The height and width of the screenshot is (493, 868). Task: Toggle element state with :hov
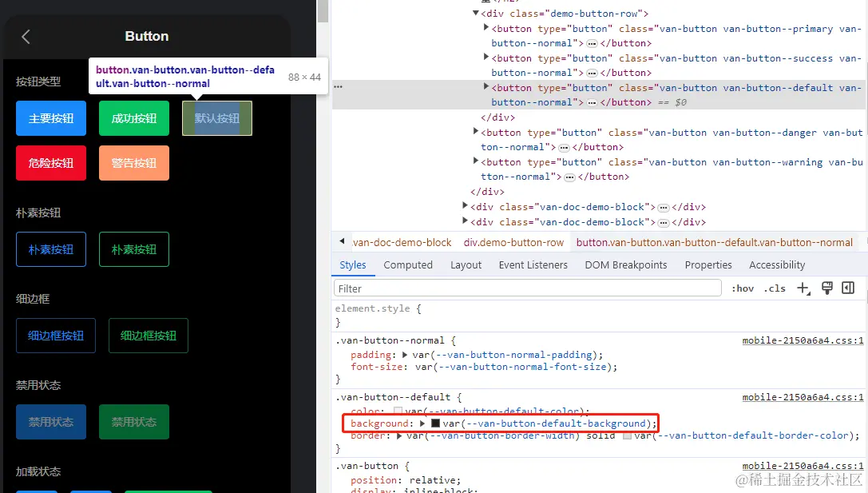tap(743, 288)
